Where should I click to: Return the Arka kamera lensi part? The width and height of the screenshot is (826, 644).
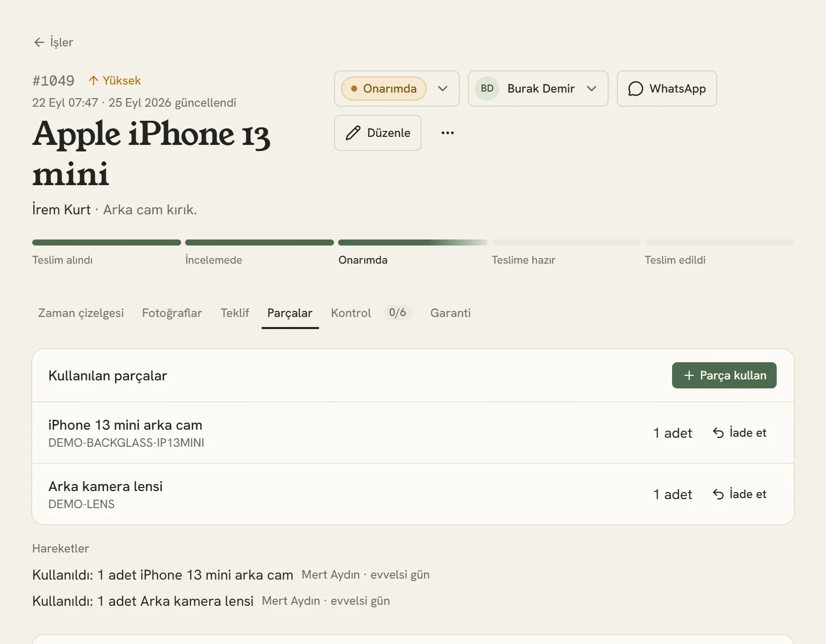coord(739,494)
